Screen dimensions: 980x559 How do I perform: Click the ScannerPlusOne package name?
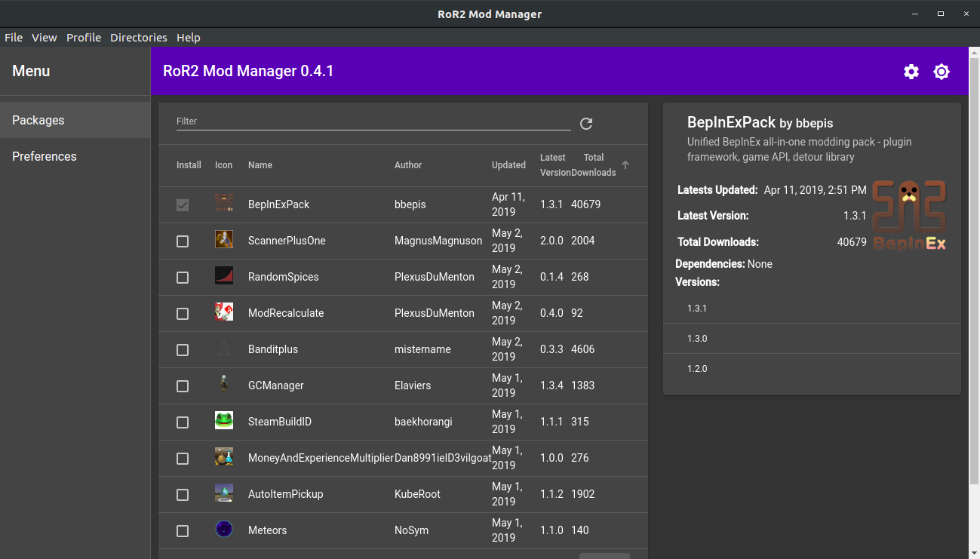(287, 241)
